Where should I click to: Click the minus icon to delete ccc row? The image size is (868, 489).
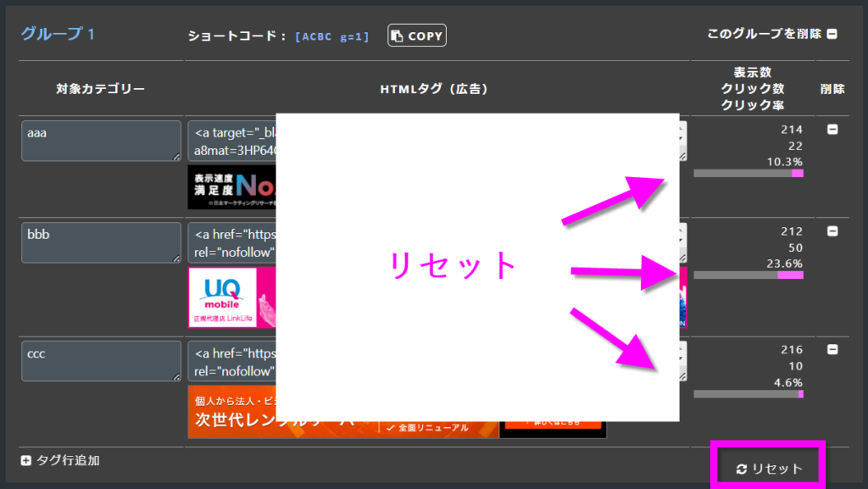[x=832, y=349]
